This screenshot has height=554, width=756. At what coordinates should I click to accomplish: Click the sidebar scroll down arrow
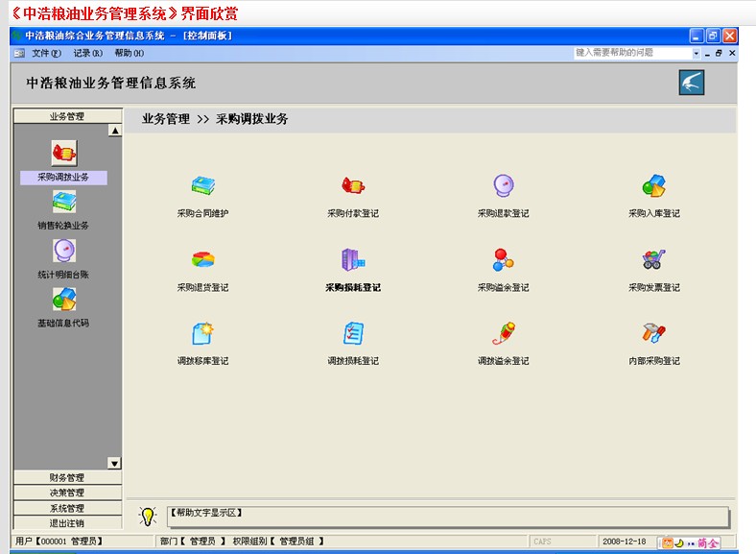tap(114, 463)
